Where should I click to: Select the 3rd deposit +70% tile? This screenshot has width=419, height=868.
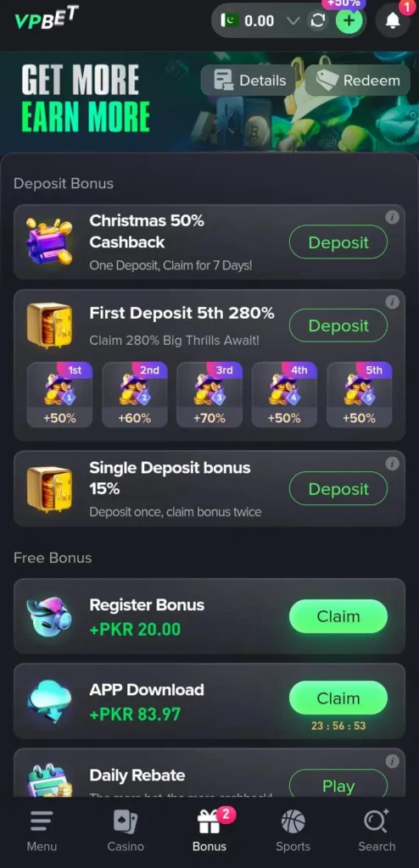[209, 395]
